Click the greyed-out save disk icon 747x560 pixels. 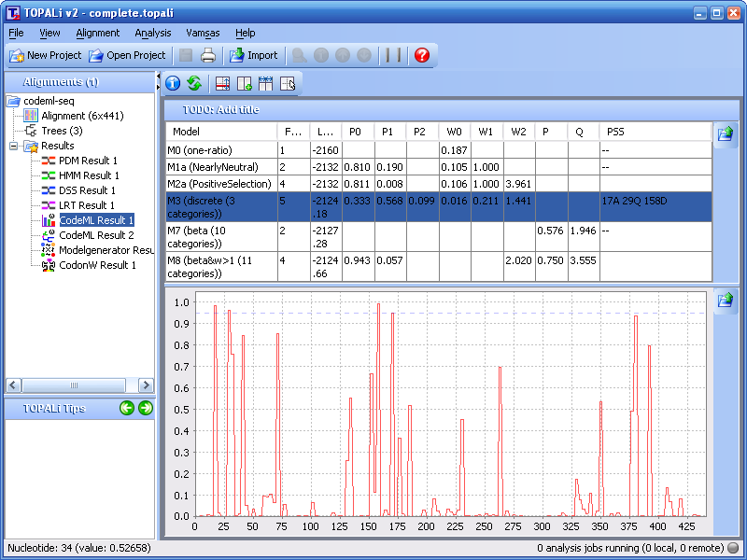tap(186, 55)
